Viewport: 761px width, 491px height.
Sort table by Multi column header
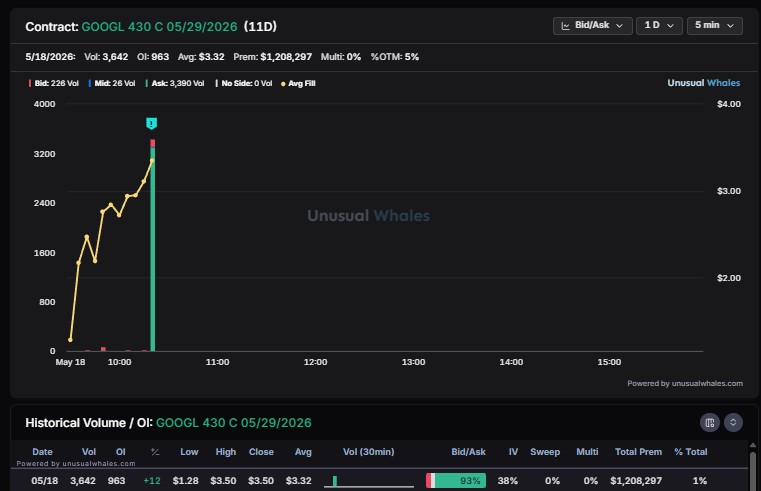[x=587, y=452]
